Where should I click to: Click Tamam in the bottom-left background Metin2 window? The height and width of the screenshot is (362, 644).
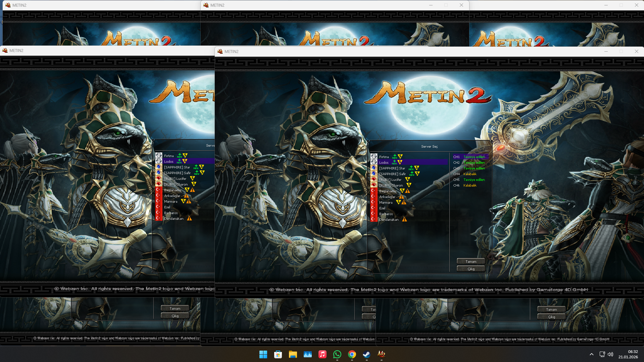[x=175, y=308]
